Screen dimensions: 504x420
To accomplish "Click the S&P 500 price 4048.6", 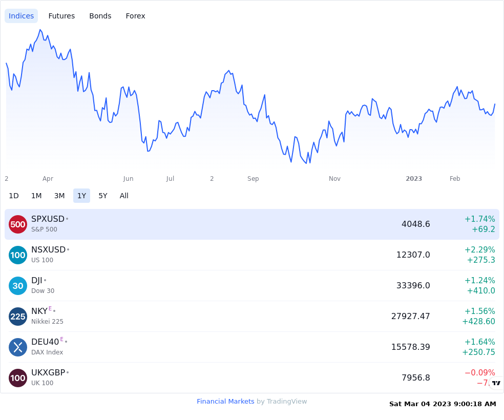I will pyautogui.click(x=415, y=224).
